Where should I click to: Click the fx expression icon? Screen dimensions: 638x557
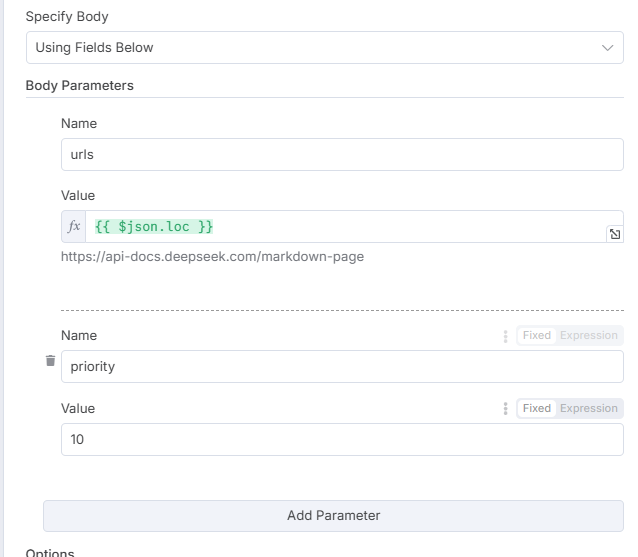pyautogui.click(x=74, y=227)
